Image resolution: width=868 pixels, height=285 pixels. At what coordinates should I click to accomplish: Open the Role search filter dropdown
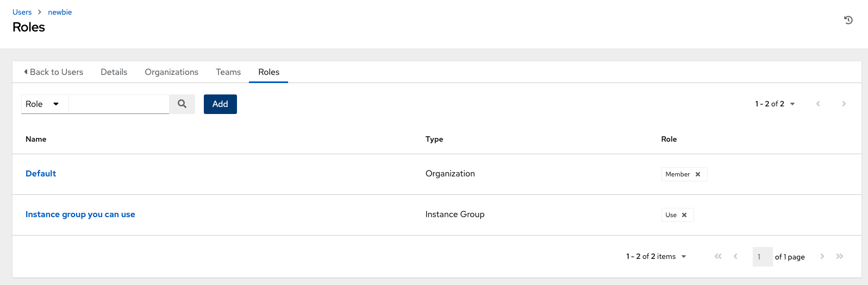(45, 104)
